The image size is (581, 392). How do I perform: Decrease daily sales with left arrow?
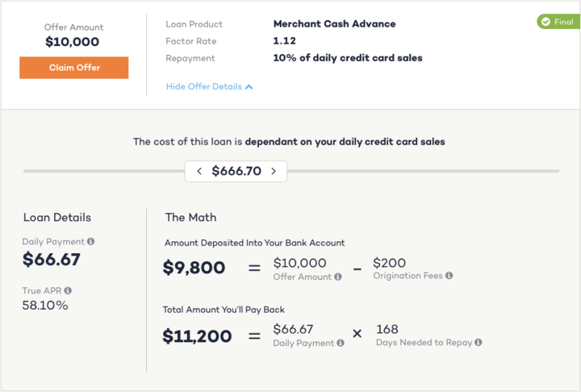pos(199,171)
